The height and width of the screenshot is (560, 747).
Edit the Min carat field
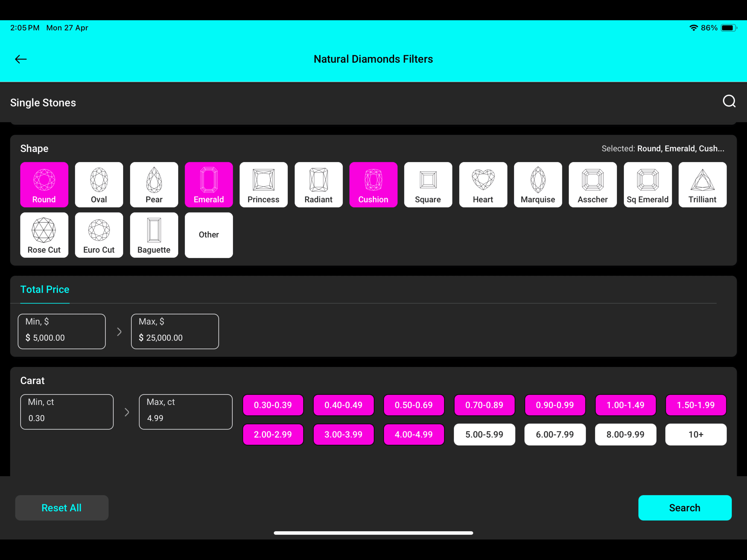coord(67,412)
